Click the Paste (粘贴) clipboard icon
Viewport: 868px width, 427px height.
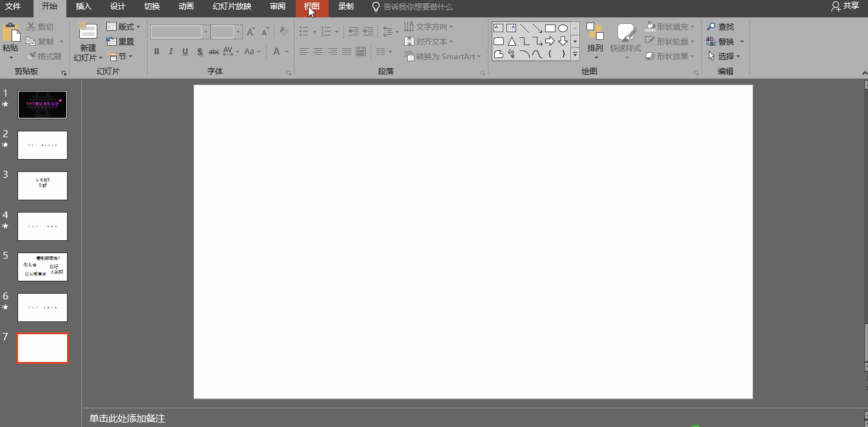[10, 33]
